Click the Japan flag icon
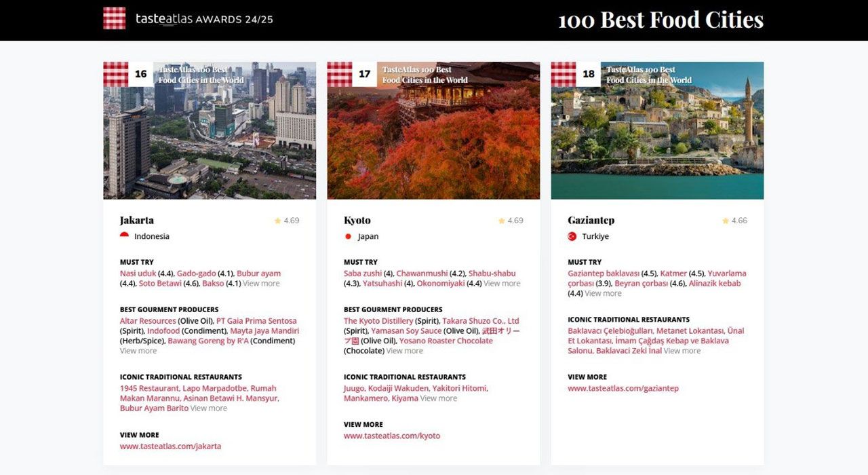 pos(348,236)
